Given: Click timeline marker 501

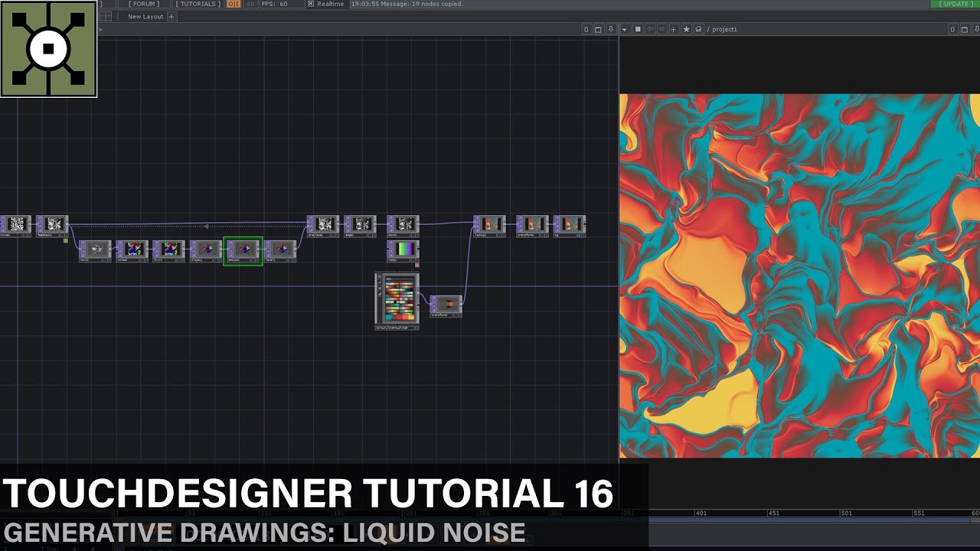Looking at the screenshot, I should pos(846,514).
